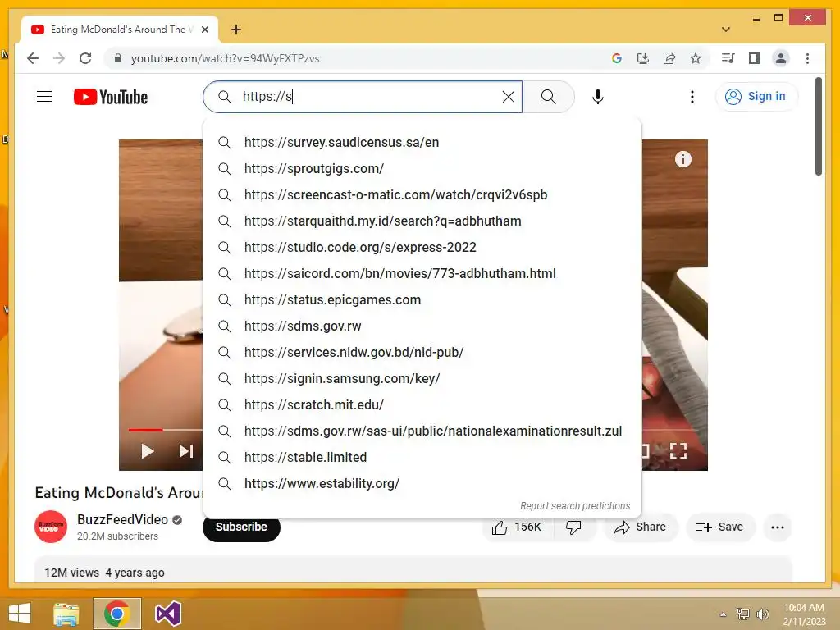Viewport: 840px width, 630px height.
Task: Select the screencast-o-matic.com suggestion
Action: pos(422,195)
